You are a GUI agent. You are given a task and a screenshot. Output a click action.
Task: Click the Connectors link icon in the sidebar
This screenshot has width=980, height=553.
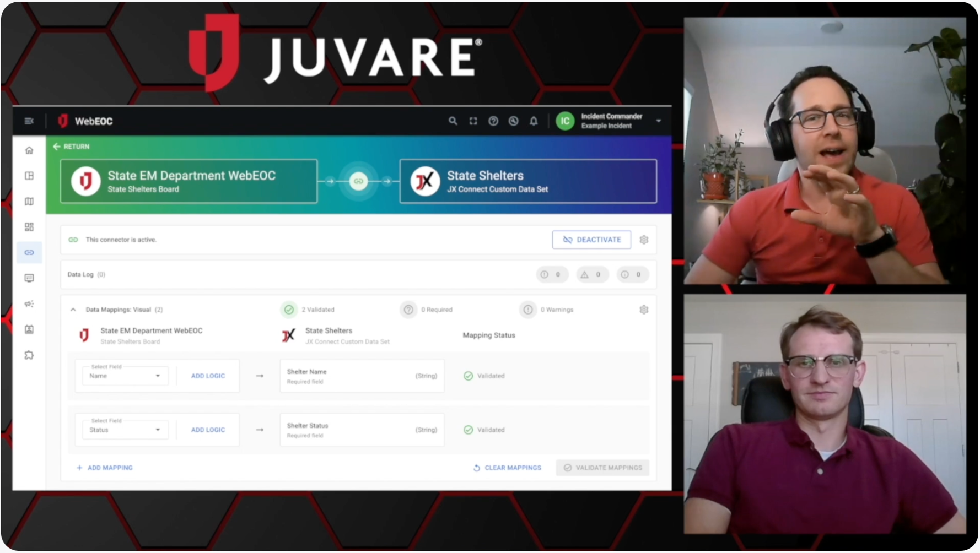(x=29, y=252)
